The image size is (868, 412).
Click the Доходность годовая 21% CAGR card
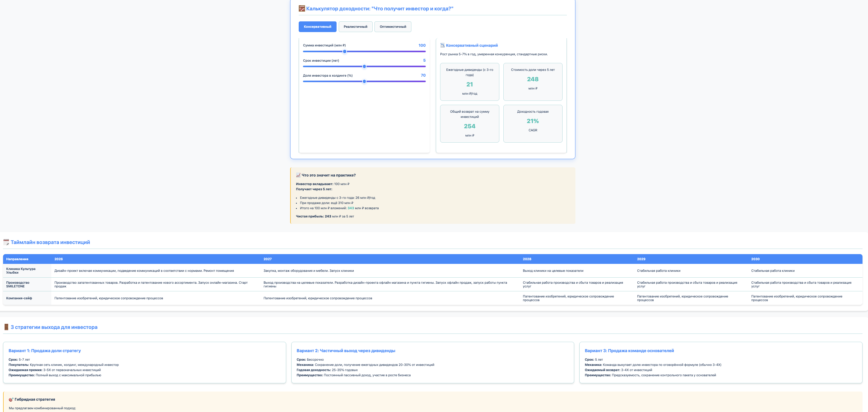click(532, 124)
